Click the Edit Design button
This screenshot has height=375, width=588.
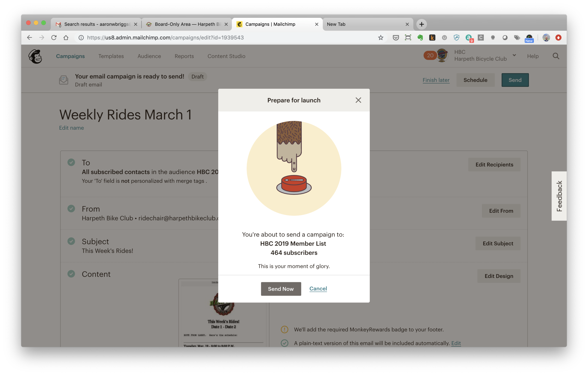click(499, 276)
